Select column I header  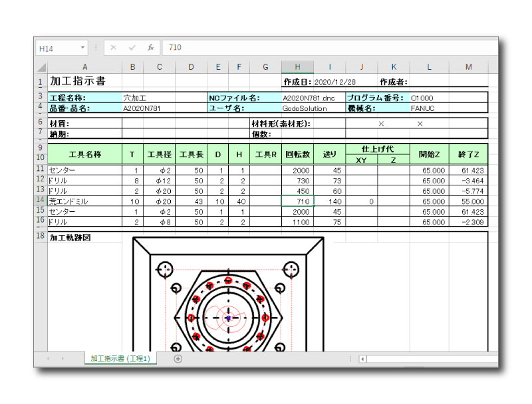(330, 67)
